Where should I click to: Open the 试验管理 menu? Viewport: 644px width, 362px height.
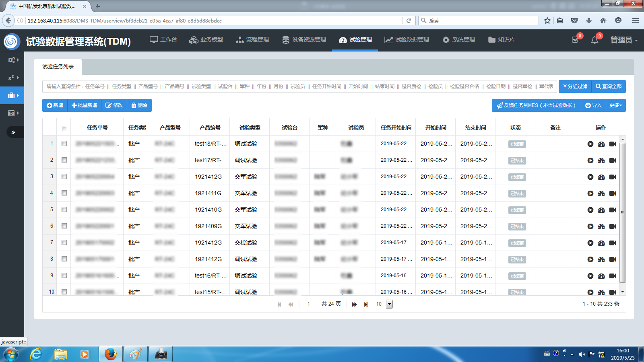pyautogui.click(x=355, y=40)
